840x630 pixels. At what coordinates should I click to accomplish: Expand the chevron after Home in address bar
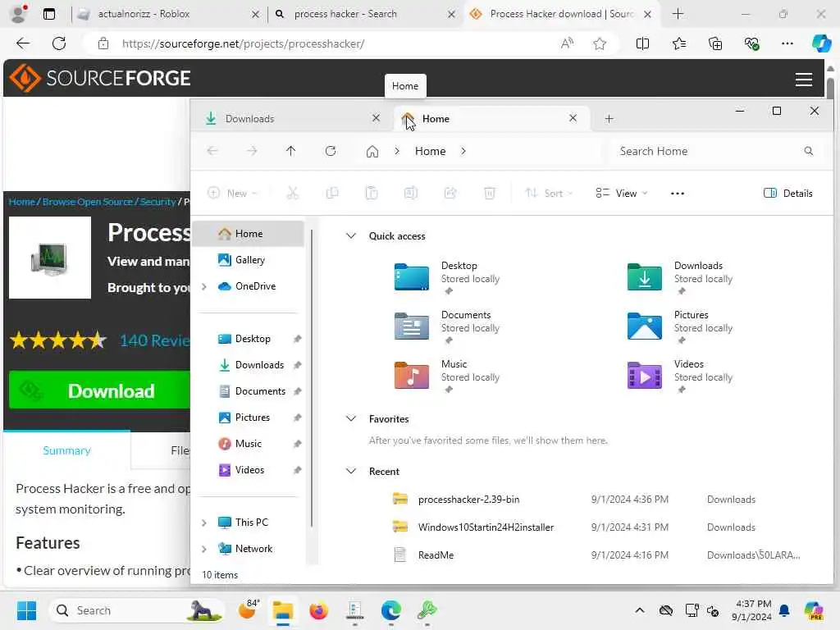pos(463,151)
